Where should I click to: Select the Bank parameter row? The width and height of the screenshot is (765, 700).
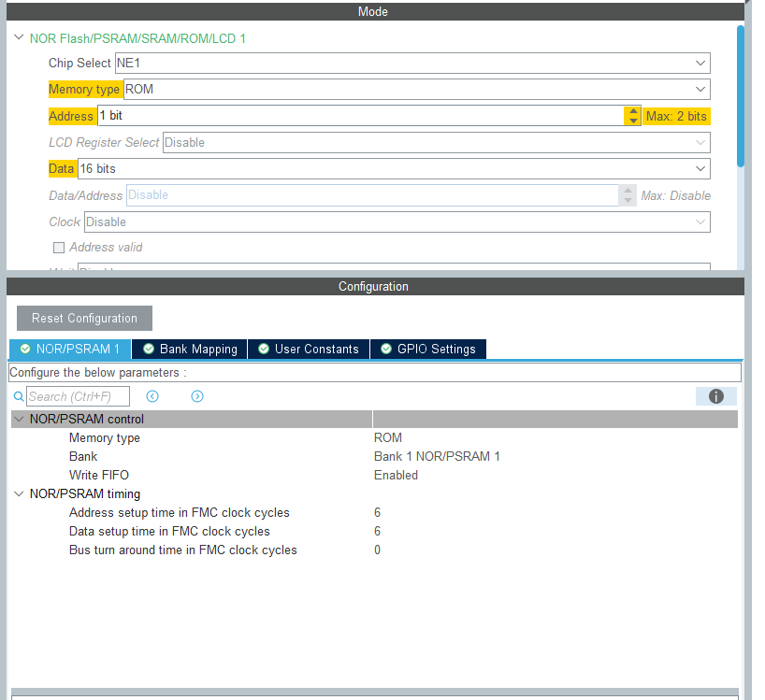tap(374, 456)
